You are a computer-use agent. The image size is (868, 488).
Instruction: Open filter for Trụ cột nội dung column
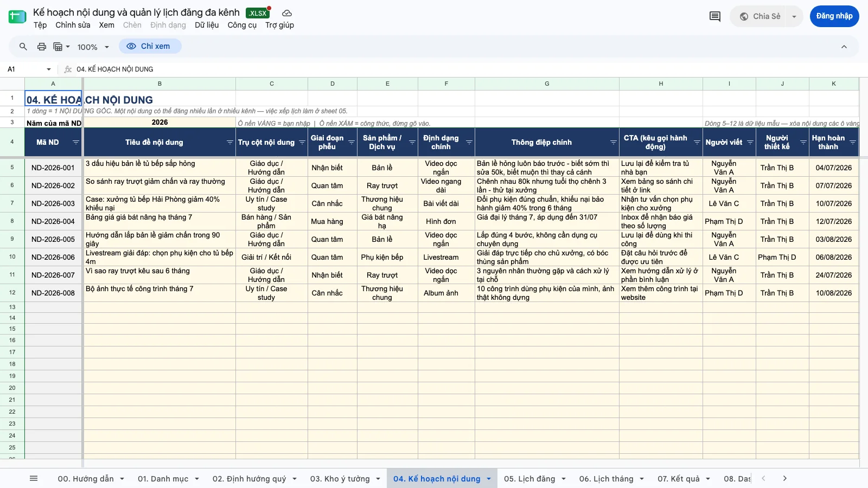[x=302, y=142]
